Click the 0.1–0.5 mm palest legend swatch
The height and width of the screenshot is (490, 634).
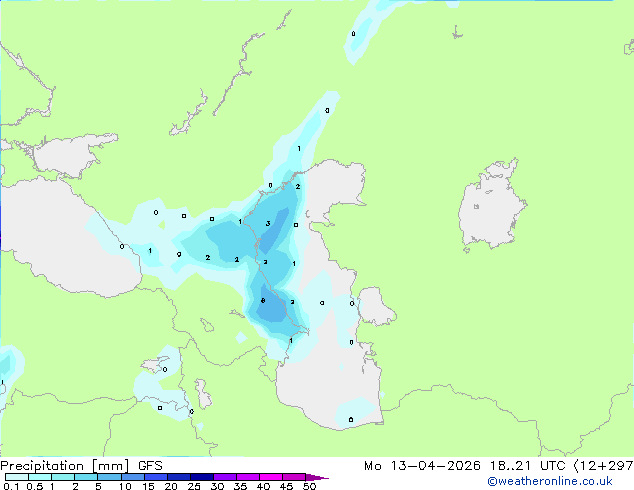pos(17,477)
